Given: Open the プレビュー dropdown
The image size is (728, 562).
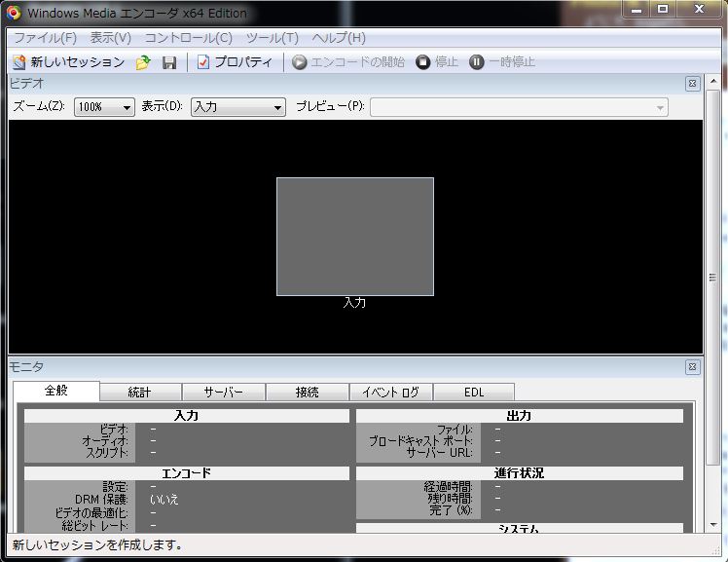Looking at the screenshot, I should coord(519,107).
